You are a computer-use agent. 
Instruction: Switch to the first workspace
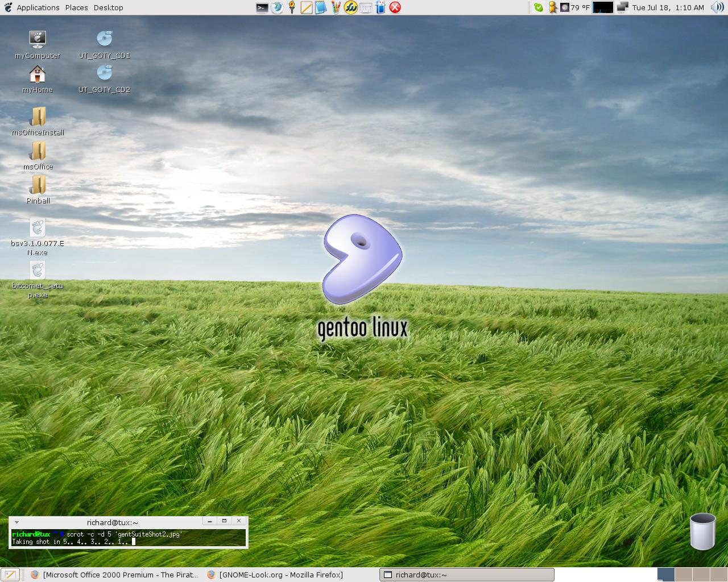tap(665, 575)
